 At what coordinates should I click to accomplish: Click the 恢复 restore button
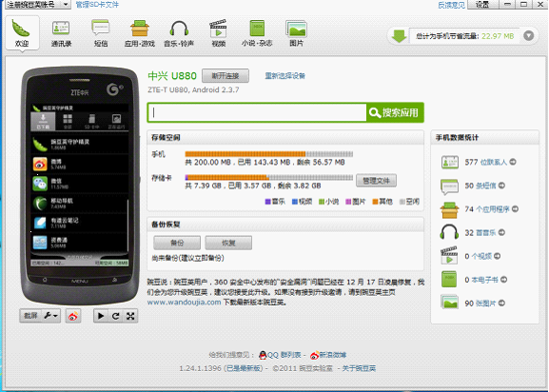228,243
